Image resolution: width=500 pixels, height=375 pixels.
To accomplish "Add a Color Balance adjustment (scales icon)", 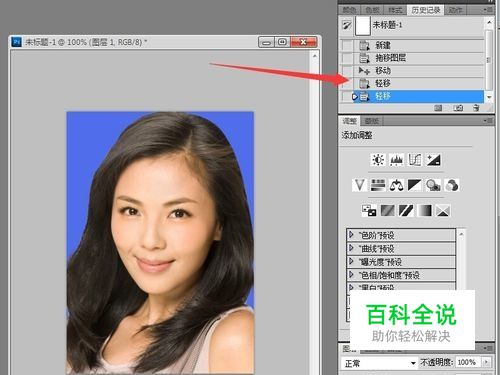I will [396, 185].
